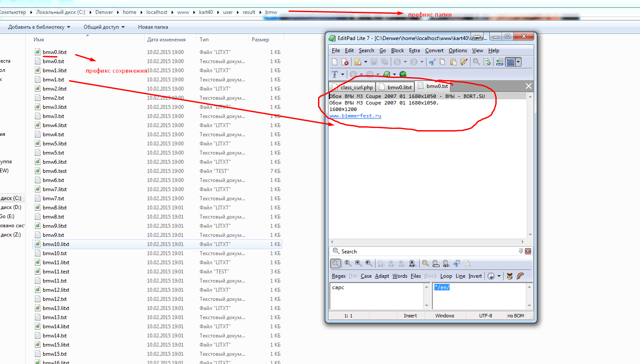Click the Paste clipboard icon in EditPad
This screenshot has height=364, width=640.
(453, 62)
